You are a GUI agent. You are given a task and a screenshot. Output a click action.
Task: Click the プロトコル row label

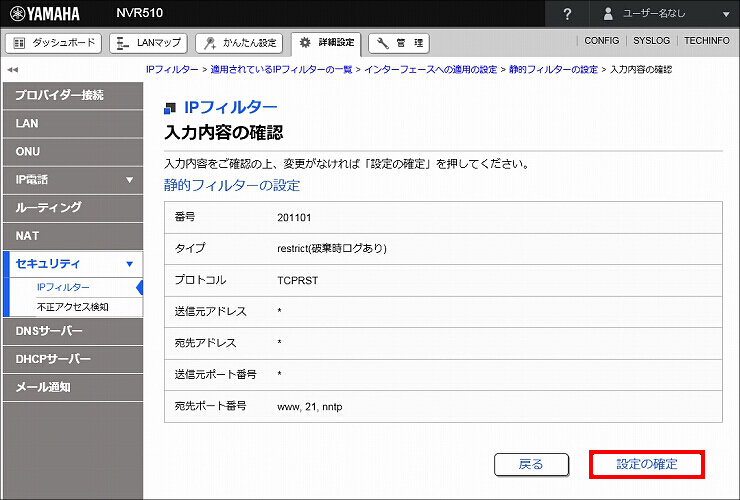click(x=201, y=280)
